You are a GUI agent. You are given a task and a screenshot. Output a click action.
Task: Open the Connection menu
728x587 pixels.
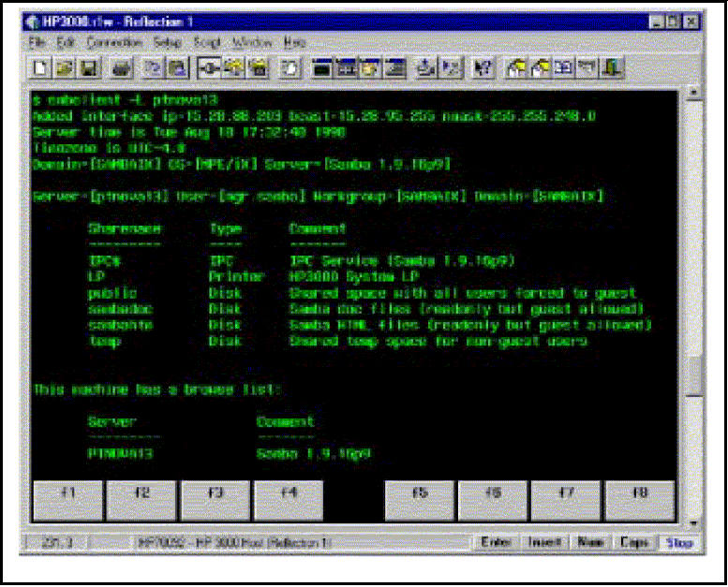coord(114,43)
